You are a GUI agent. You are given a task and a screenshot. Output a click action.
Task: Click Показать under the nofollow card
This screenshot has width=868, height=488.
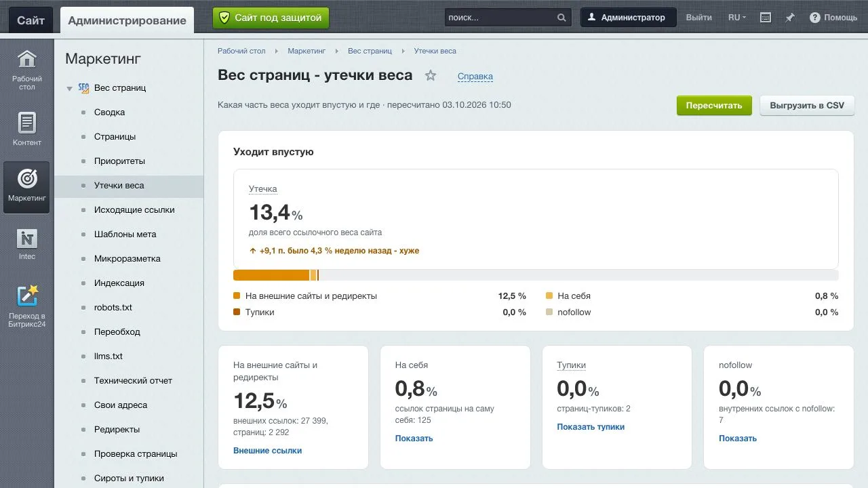(738, 439)
